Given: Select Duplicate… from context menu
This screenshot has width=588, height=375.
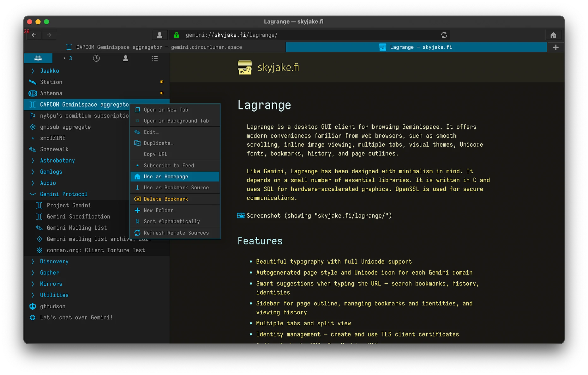Looking at the screenshot, I should tap(175, 143).
